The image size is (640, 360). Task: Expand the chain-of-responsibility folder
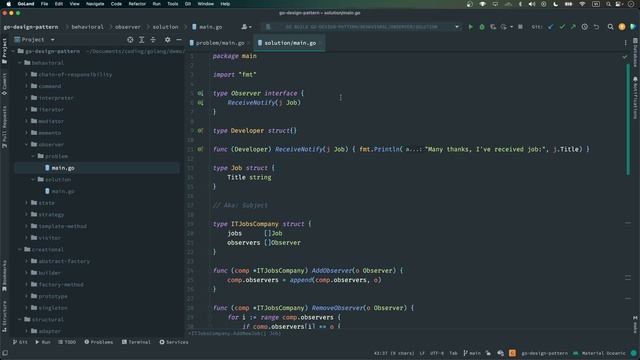point(27,75)
